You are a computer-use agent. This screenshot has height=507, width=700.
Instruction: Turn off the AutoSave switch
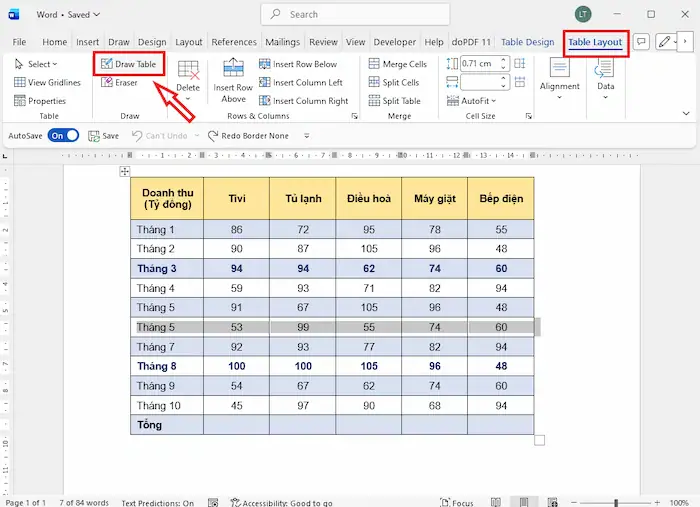(x=62, y=135)
